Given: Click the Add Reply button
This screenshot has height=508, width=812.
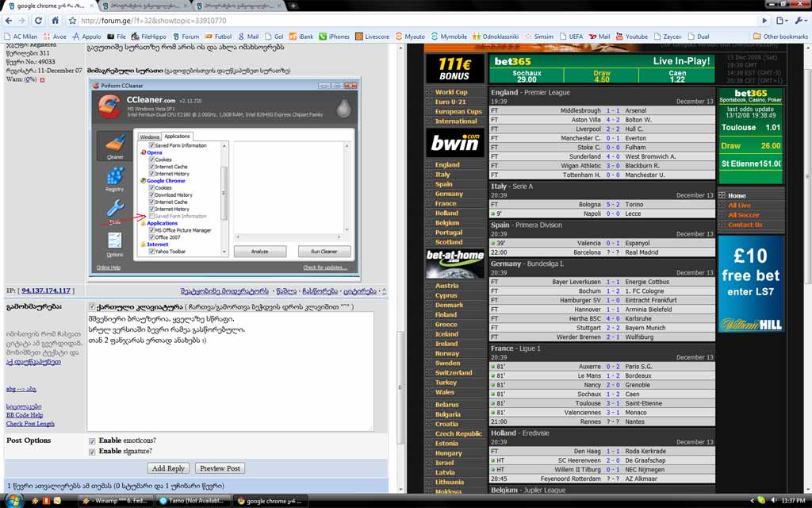Looking at the screenshot, I should (168, 468).
